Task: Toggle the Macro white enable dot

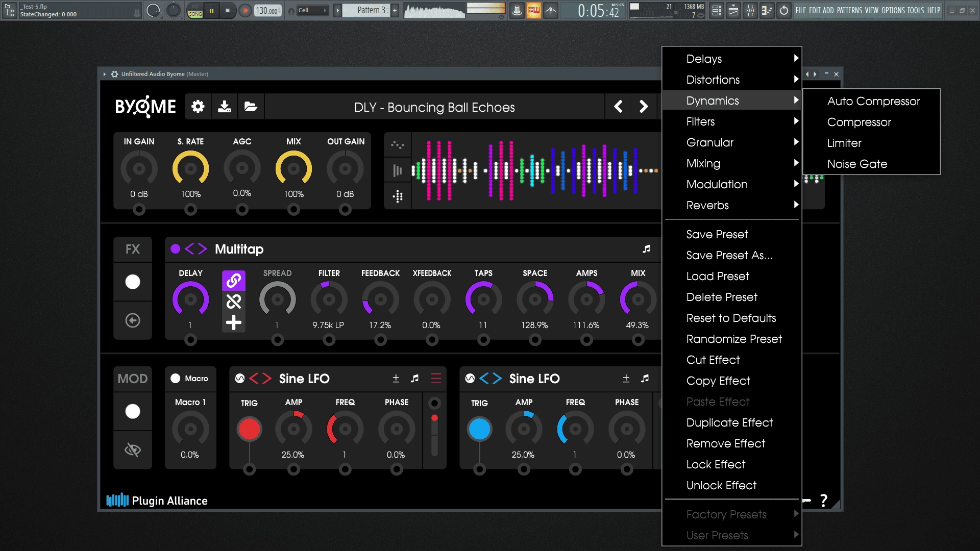Action: coord(175,379)
